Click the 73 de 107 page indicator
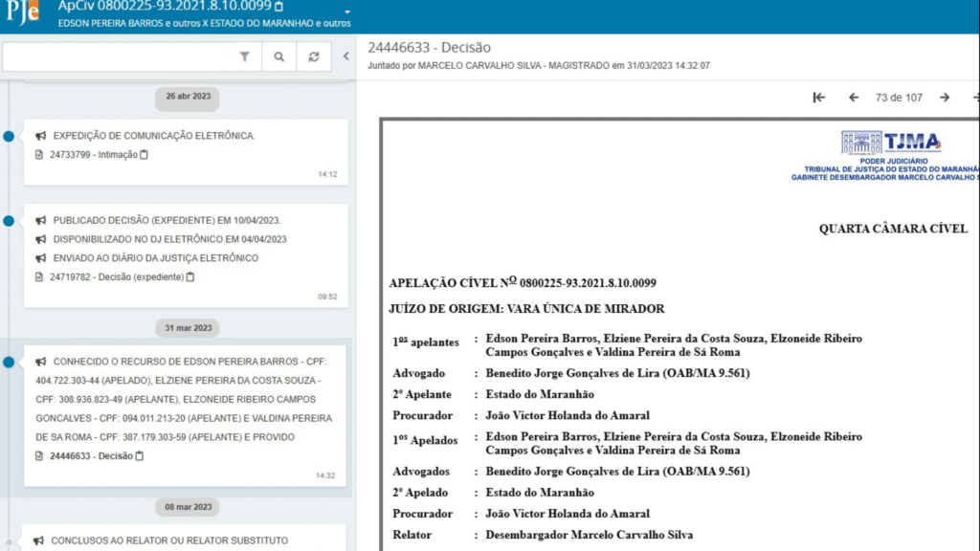The width and height of the screenshot is (980, 551). click(899, 98)
